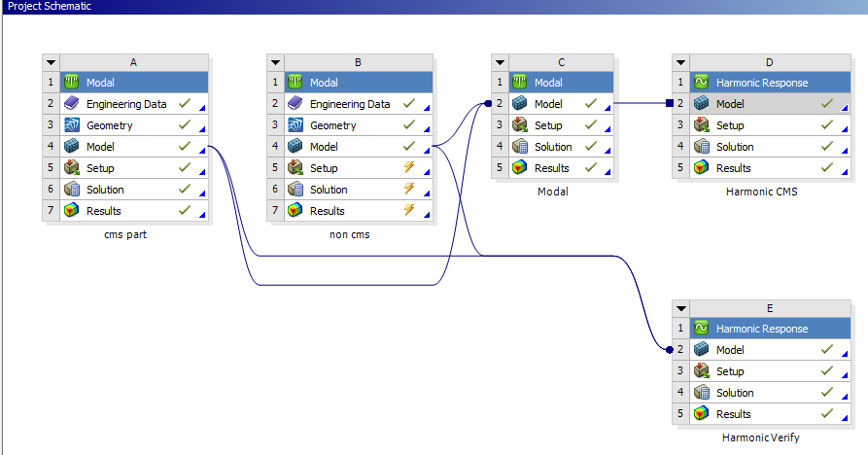Click refresh-required lightning icon on B Solution
Image resolution: width=868 pixels, height=455 pixels.
pyautogui.click(x=409, y=189)
